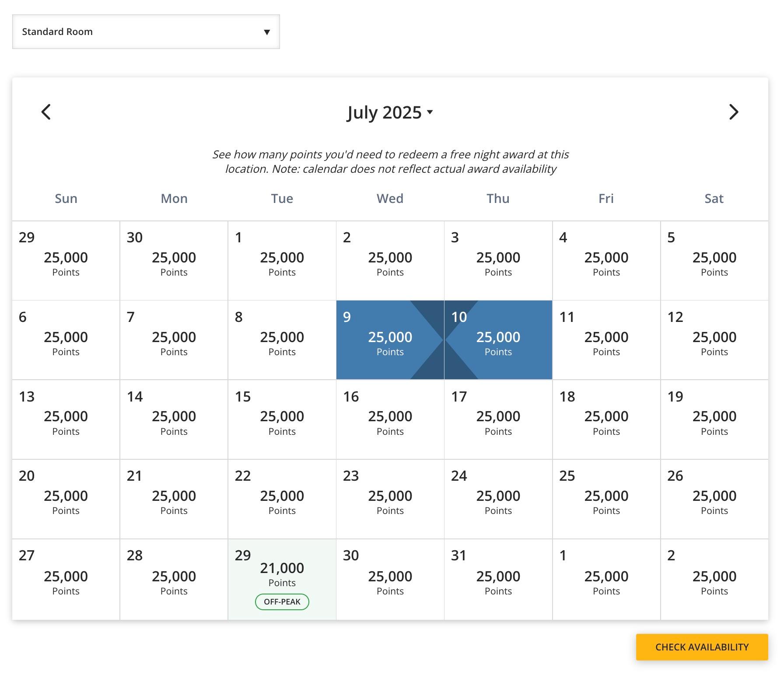The width and height of the screenshot is (784, 678).
Task: Click the Wed column header
Action: (x=390, y=199)
